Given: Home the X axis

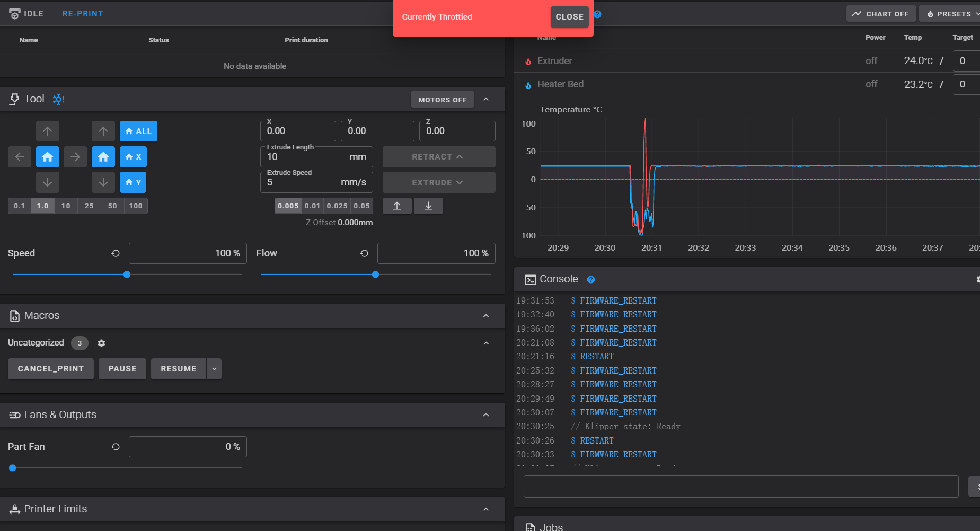Looking at the screenshot, I should coord(133,157).
